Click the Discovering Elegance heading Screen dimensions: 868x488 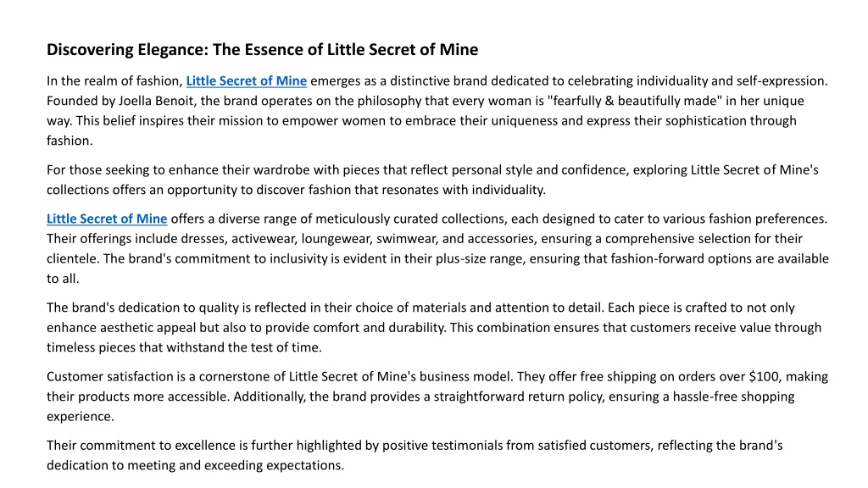click(263, 50)
